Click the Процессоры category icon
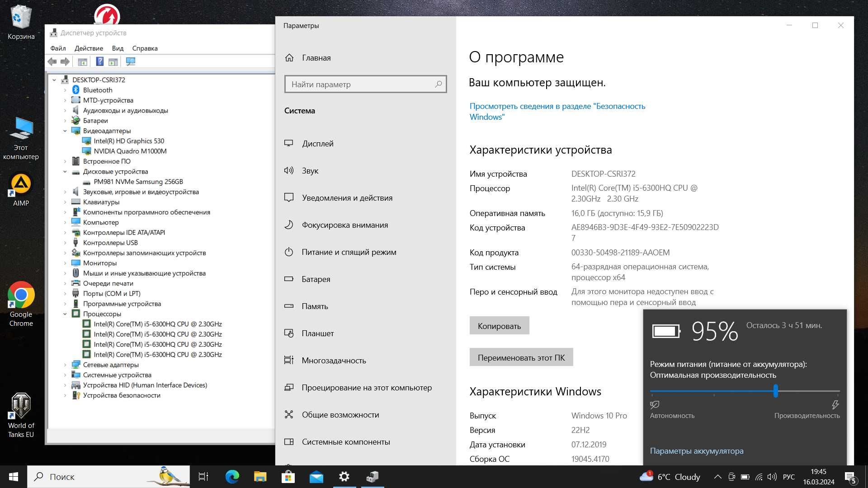This screenshot has height=488, width=868. (76, 314)
